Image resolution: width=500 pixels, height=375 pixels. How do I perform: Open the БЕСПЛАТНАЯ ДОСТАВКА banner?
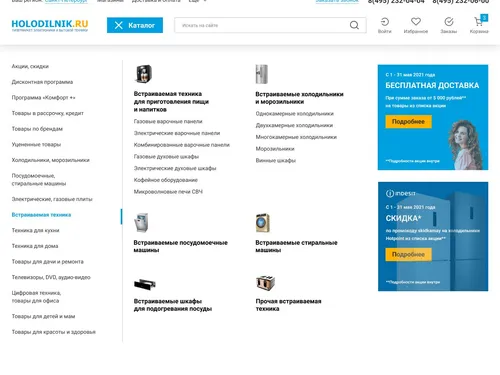click(x=433, y=117)
